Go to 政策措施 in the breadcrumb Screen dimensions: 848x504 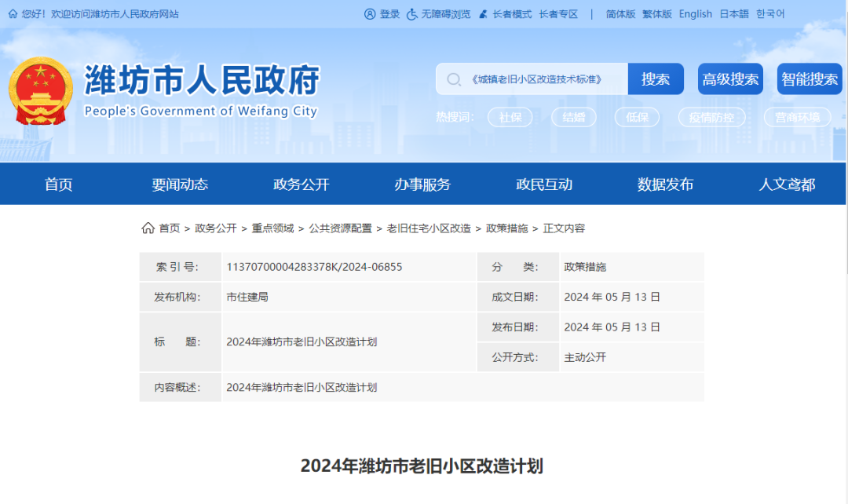pos(506,228)
